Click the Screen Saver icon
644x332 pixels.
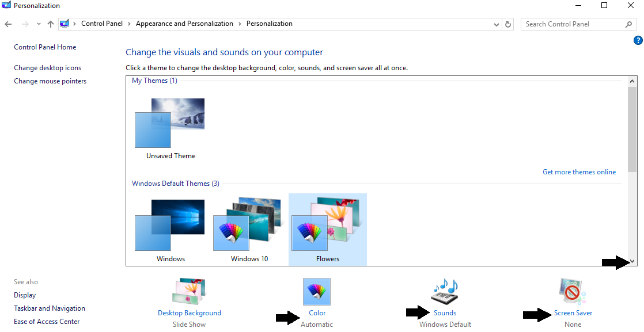(573, 292)
